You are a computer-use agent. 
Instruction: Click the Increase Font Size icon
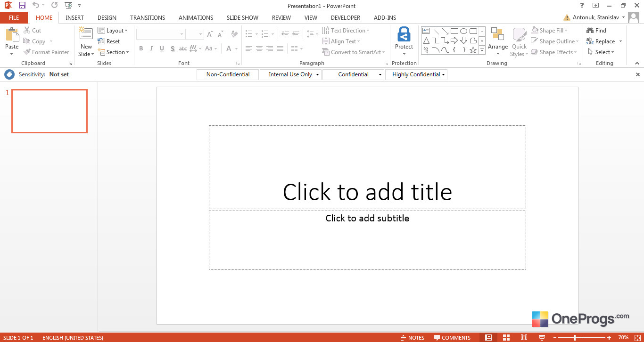[210, 34]
